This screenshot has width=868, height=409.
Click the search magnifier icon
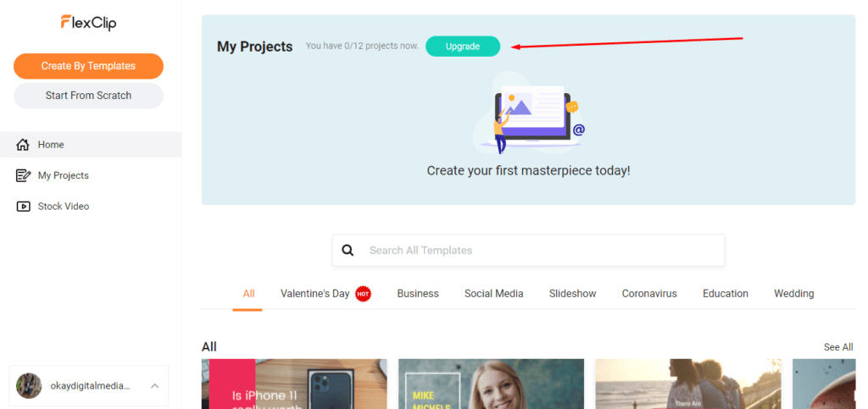[348, 251]
